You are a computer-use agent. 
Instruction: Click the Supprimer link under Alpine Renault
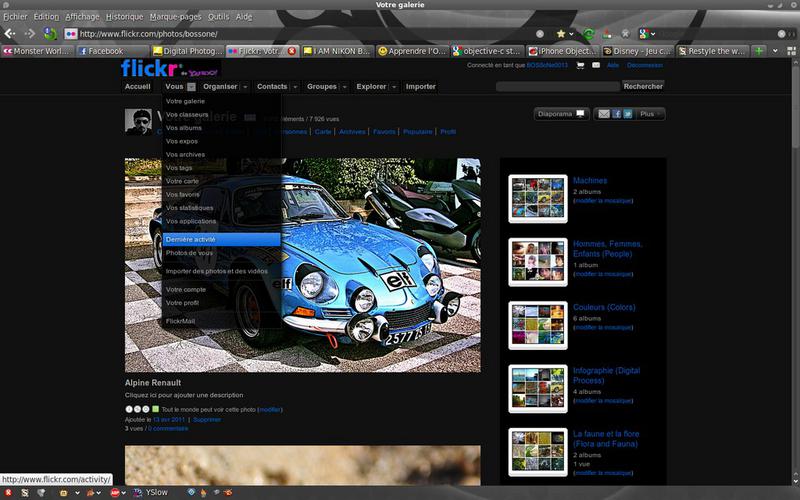(207, 419)
